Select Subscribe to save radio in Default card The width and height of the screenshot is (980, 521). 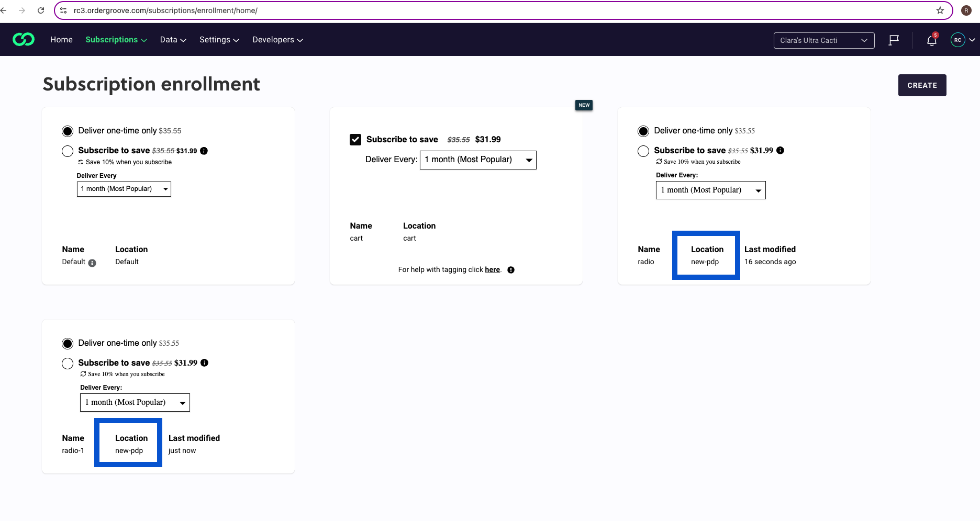coord(68,151)
